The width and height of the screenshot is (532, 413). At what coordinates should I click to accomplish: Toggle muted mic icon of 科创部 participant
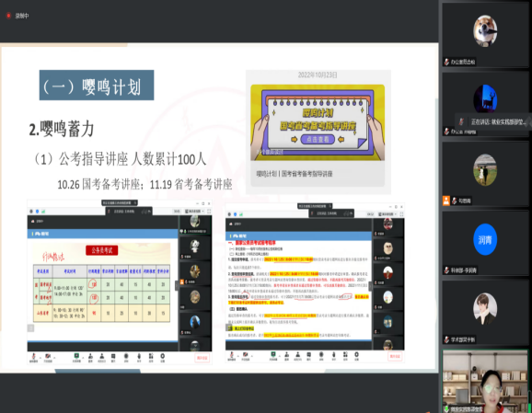tap(446, 270)
